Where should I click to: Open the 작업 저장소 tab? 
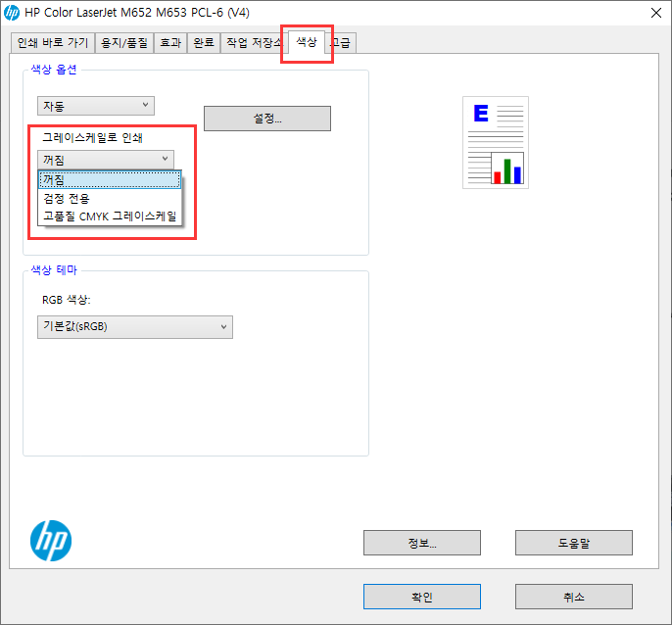[253, 43]
